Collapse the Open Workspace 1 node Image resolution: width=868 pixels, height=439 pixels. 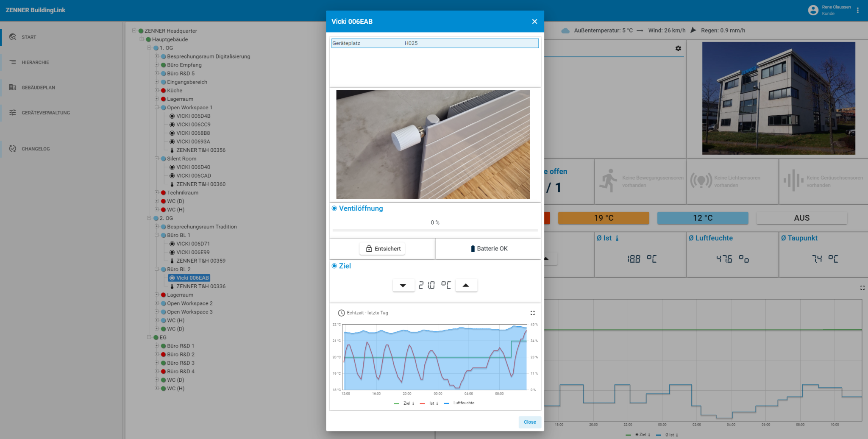[x=156, y=107]
